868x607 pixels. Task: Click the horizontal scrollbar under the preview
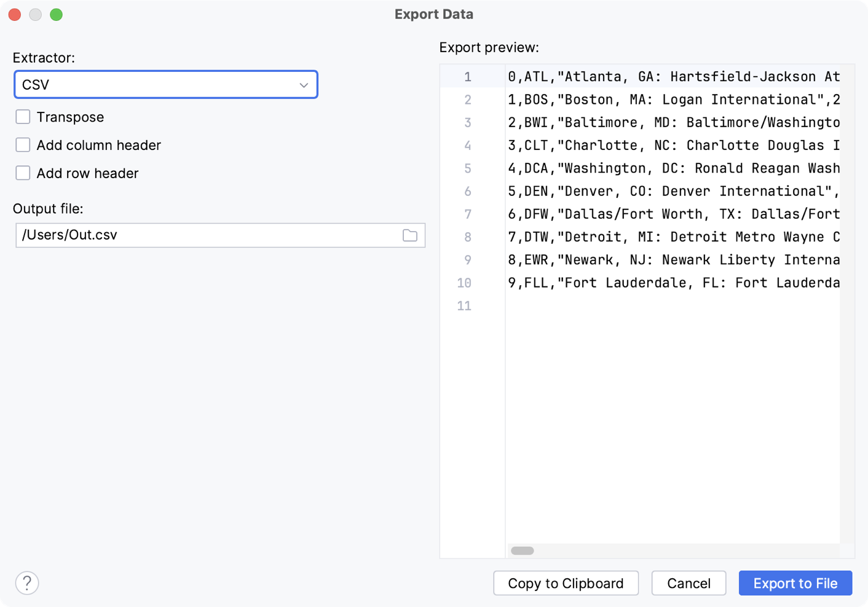pyautogui.click(x=521, y=550)
